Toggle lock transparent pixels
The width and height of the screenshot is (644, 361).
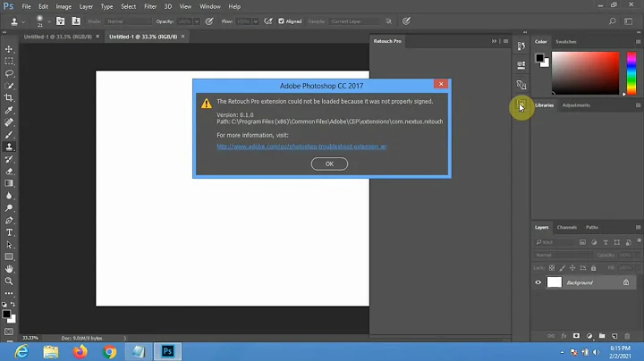tap(552, 268)
